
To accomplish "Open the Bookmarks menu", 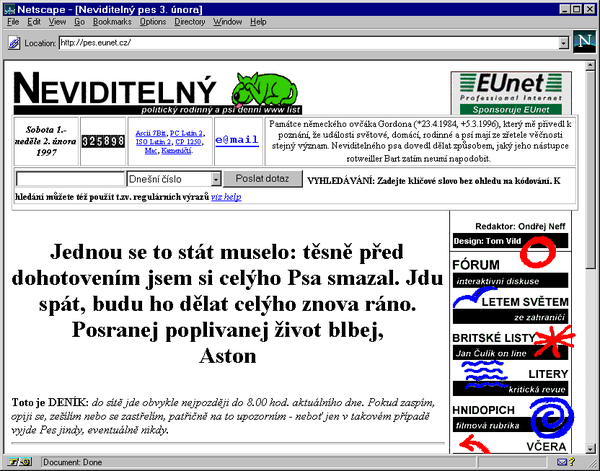I will pyautogui.click(x=112, y=21).
